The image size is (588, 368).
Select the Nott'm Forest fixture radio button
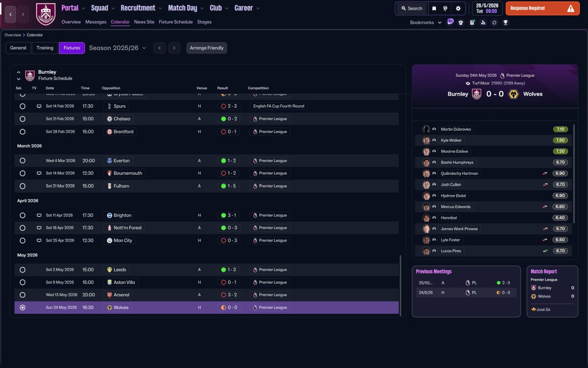(23, 228)
